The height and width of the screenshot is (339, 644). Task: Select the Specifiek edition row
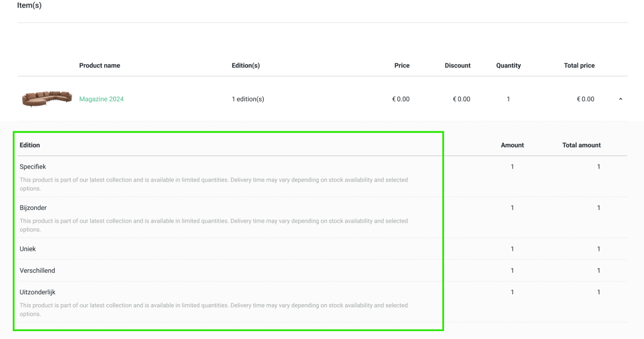coord(33,167)
